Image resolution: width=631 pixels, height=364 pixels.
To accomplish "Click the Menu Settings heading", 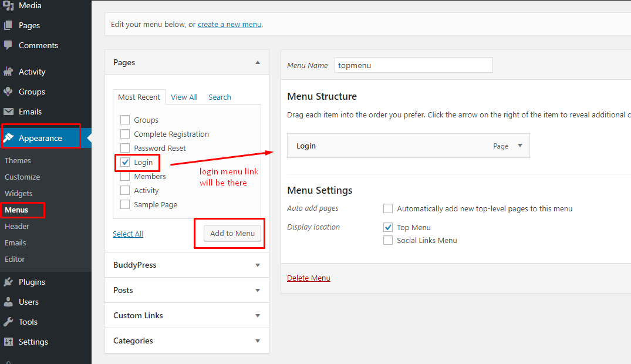I will coord(319,190).
